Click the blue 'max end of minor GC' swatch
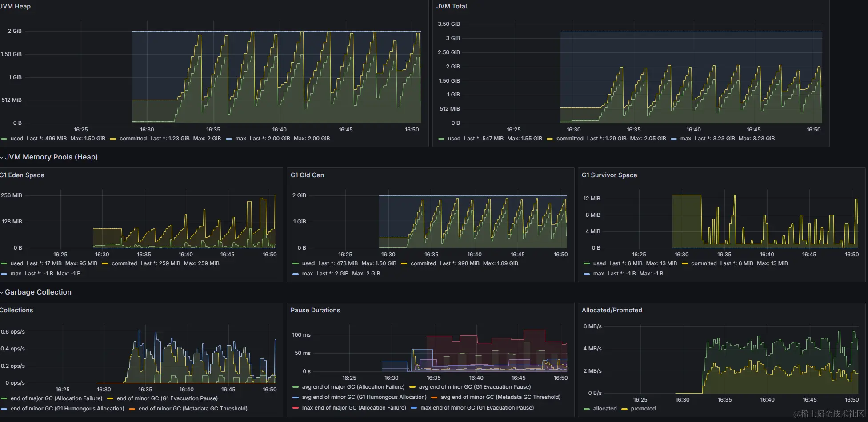This screenshot has width=868, height=422. (414, 408)
